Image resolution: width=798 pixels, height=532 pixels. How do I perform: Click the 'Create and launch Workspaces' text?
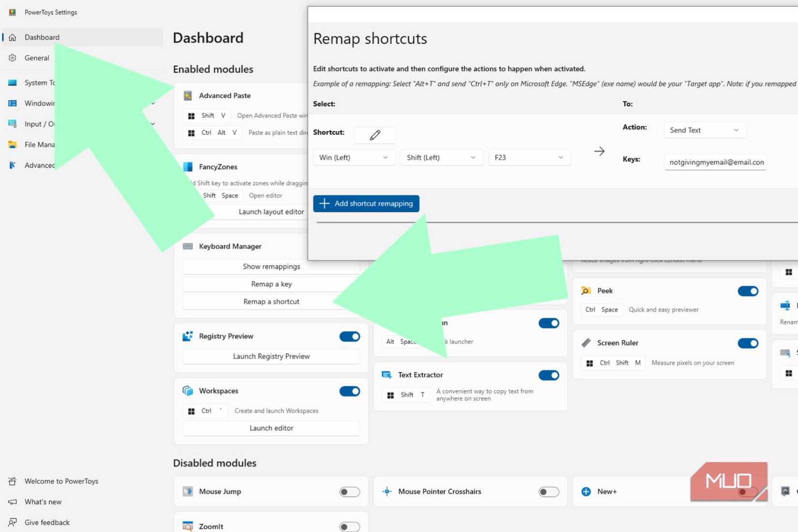click(276, 411)
